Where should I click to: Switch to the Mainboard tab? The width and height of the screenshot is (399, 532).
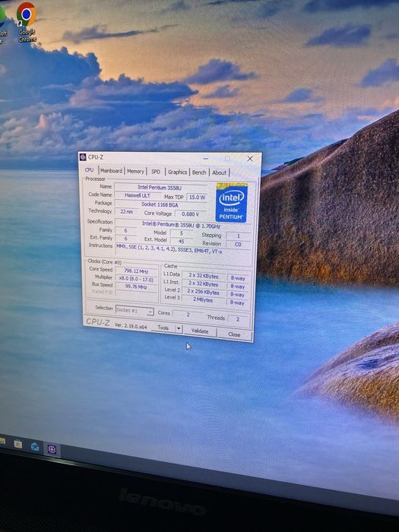111,171
